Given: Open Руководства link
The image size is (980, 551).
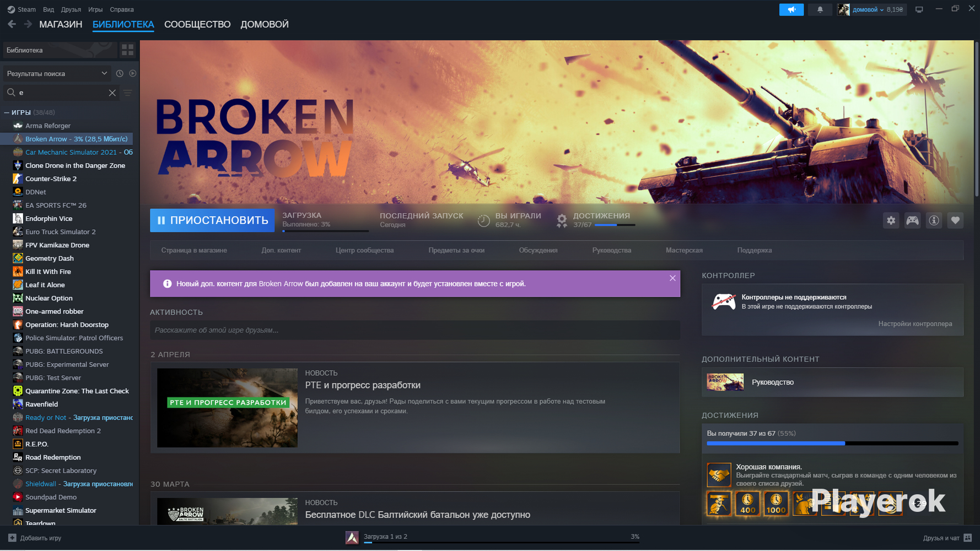Looking at the screenshot, I should (612, 250).
